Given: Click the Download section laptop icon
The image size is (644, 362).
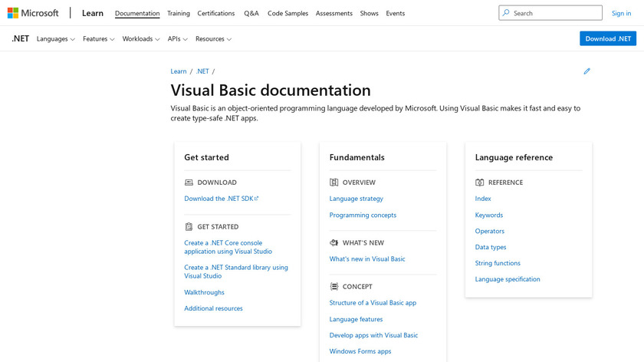Looking at the screenshot, I should coord(189,183).
